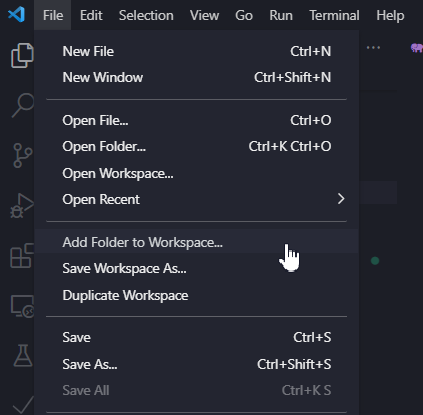Select Save Workspace As... entry
This screenshot has width=423, height=415.
coord(197,268)
